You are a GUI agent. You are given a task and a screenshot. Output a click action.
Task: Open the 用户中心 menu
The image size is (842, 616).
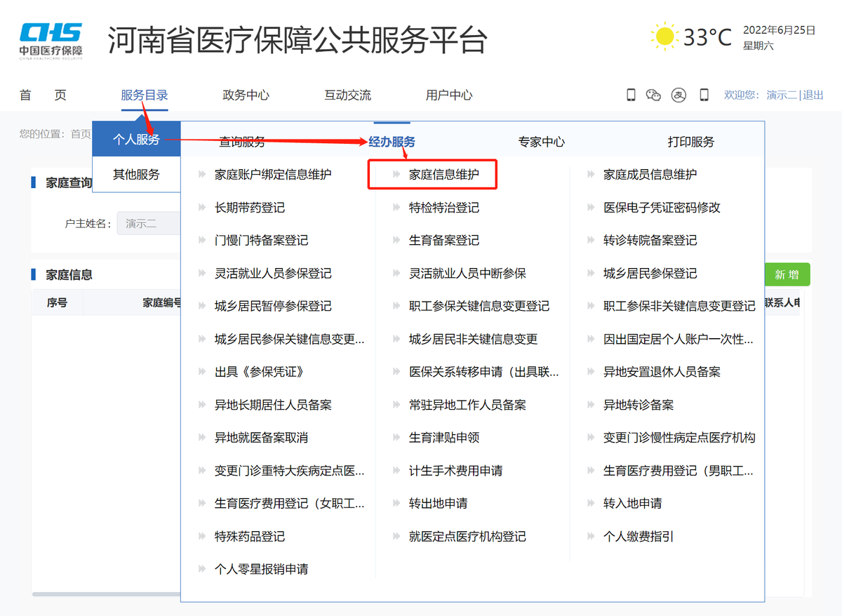coord(448,95)
